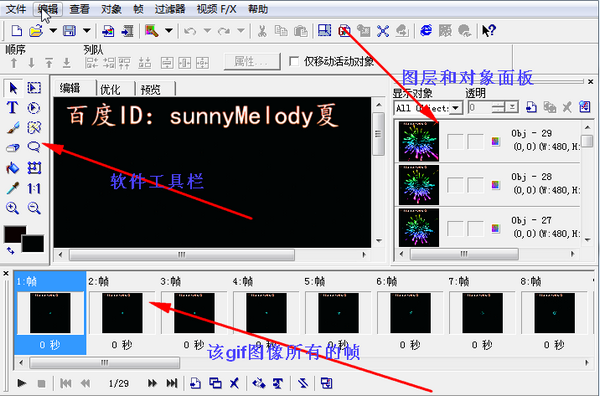
Task: Click the web browser preview icon
Action: pyautogui.click(x=426, y=31)
